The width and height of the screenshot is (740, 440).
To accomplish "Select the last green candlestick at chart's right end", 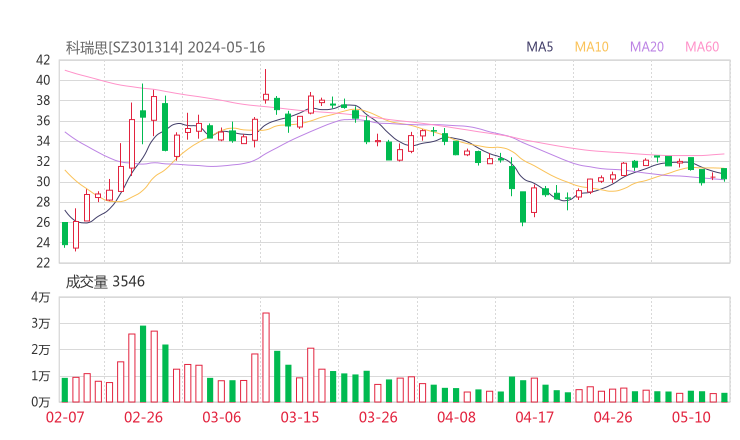I will (x=724, y=174).
